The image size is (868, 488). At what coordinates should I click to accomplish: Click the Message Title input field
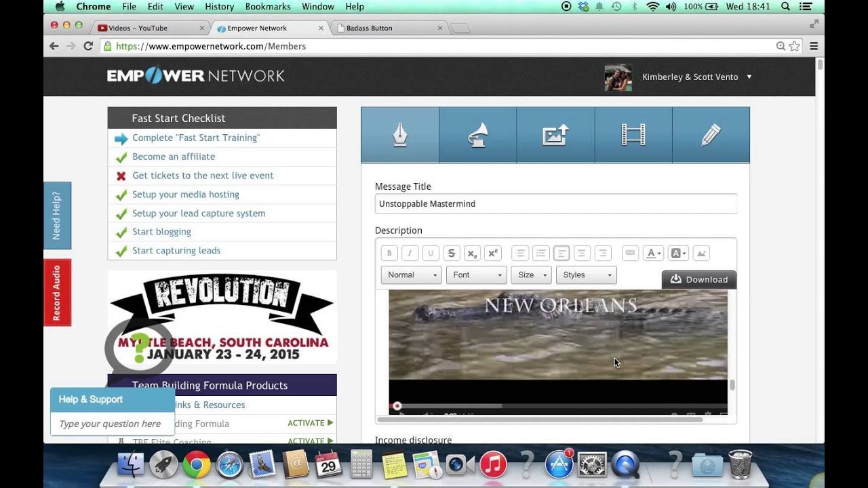[556, 204]
